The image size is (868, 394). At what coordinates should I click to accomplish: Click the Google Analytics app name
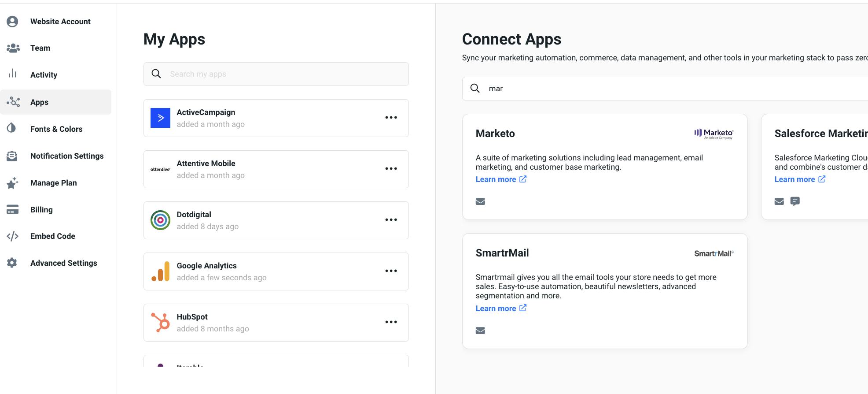click(207, 266)
